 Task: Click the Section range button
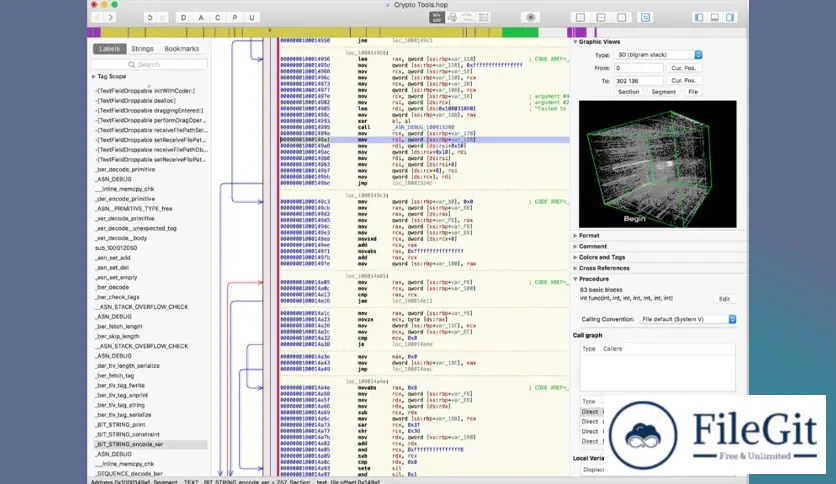click(x=628, y=92)
